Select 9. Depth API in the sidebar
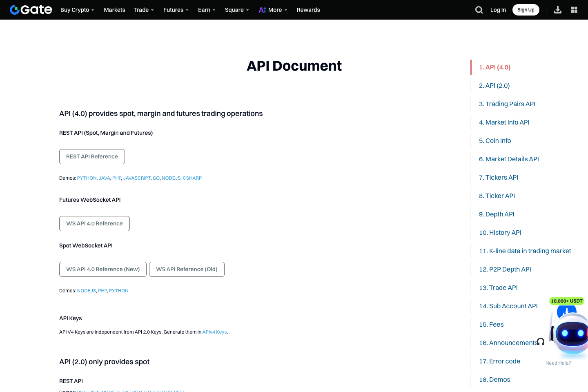Image resolution: width=588 pixels, height=392 pixels. pos(497,214)
